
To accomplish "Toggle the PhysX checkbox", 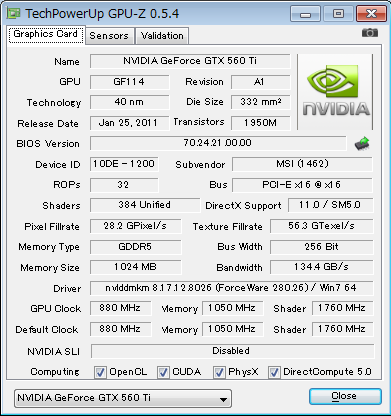I will pos(219,372).
